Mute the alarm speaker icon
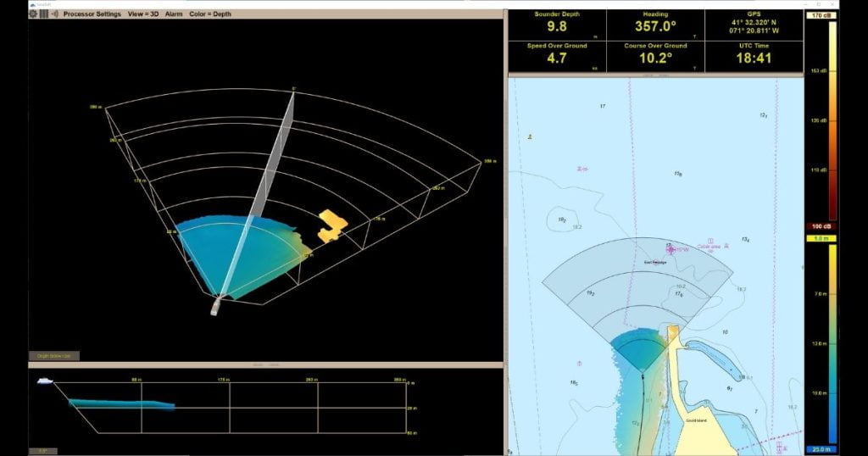The image size is (868, 456). pos(53,14)
